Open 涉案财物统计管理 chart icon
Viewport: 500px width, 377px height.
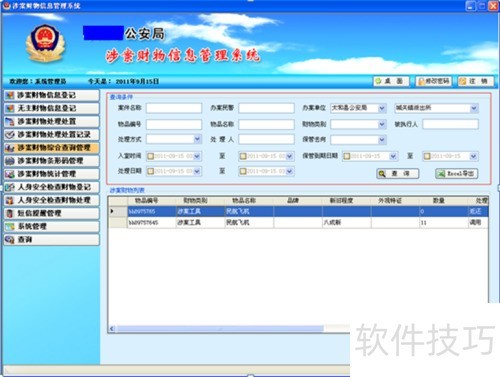pos(10,174)
